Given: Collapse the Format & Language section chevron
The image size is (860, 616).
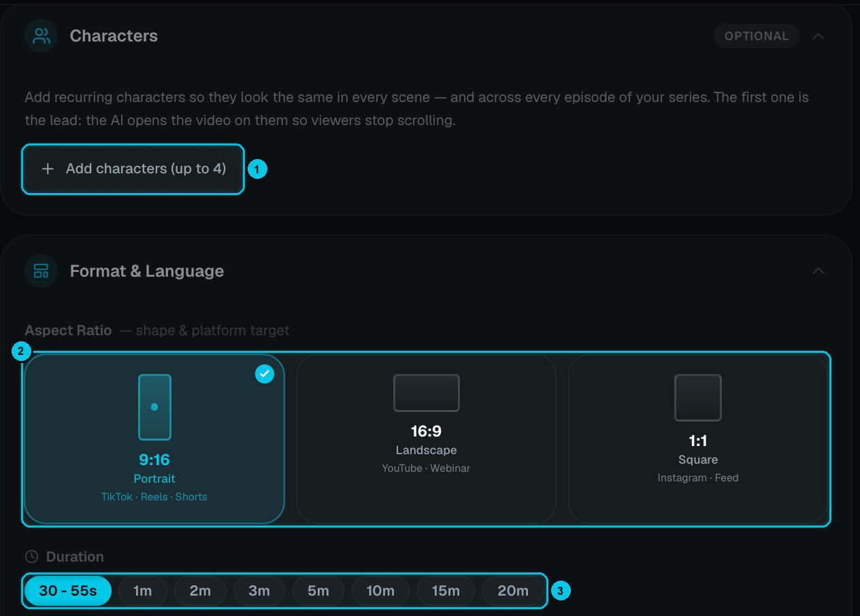Looking at the screenshot, I should [x=818, y=271].
